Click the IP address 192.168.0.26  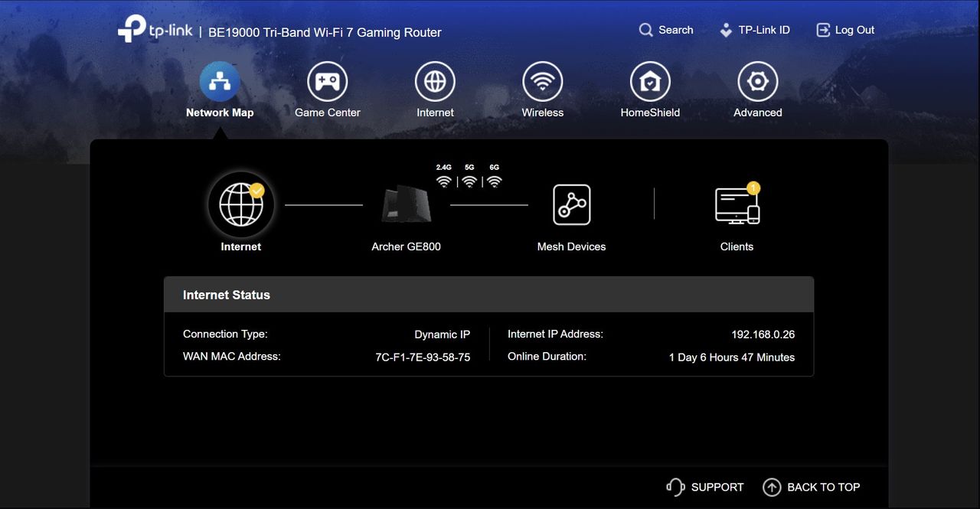coord(763,334)
